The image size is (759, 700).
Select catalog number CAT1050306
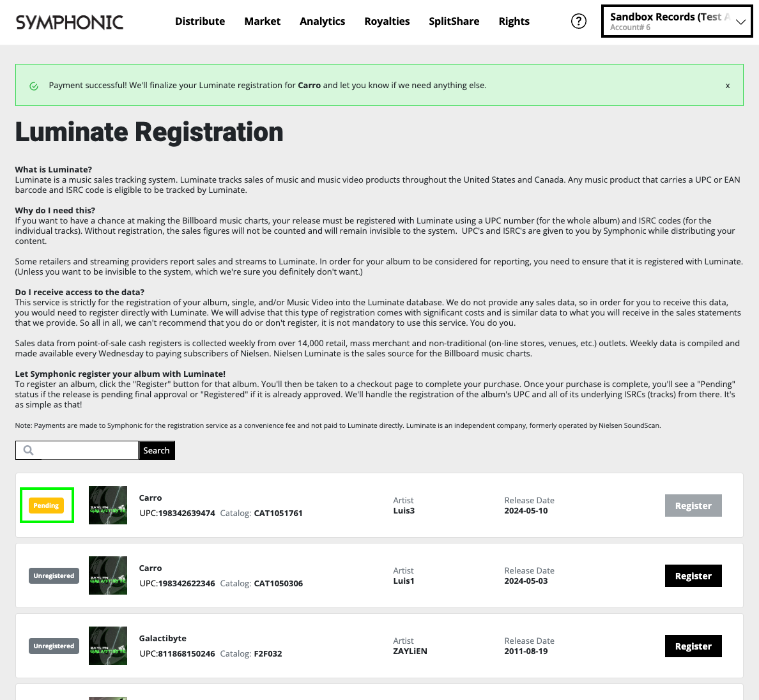pyautogui.click(x=279, y=583)
